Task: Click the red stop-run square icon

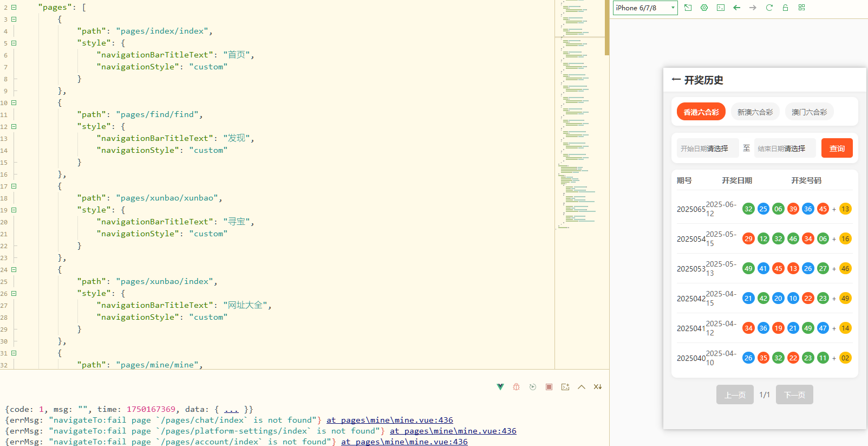Action: tap(549, 387)
